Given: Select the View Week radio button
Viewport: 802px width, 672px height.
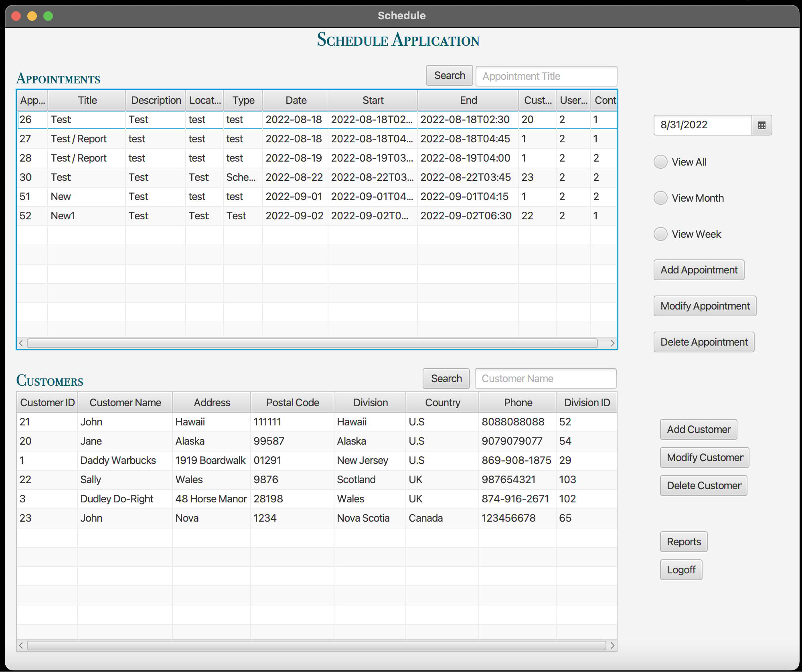Looking at the screenshot, I should (x=660, y=234).
